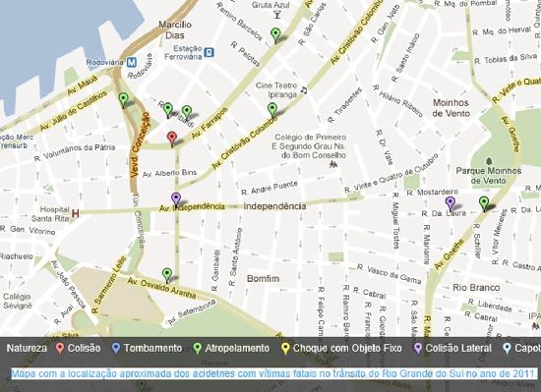Click the Bomfim neighborhood label
The width and height of the screenshot is (541, 392).
263,278
